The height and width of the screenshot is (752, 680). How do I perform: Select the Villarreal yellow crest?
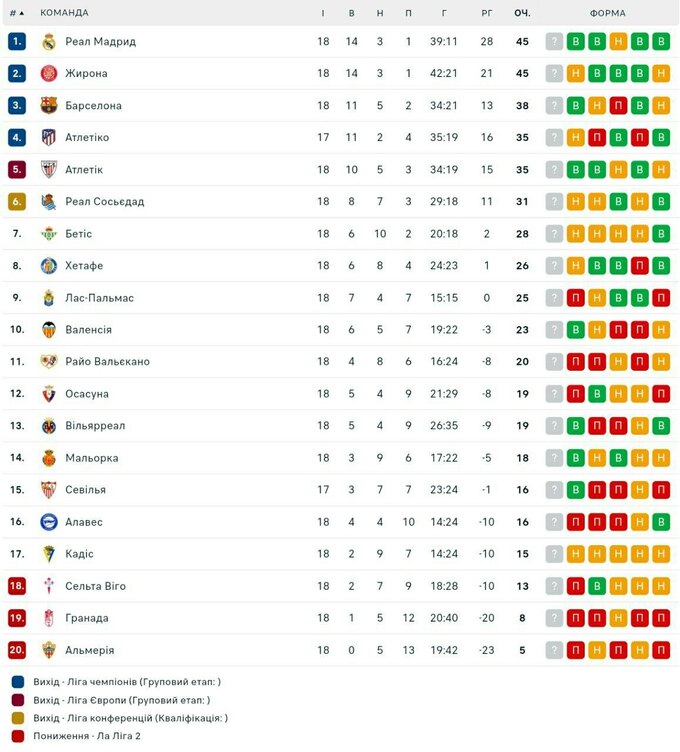click(x=49, y=426)
